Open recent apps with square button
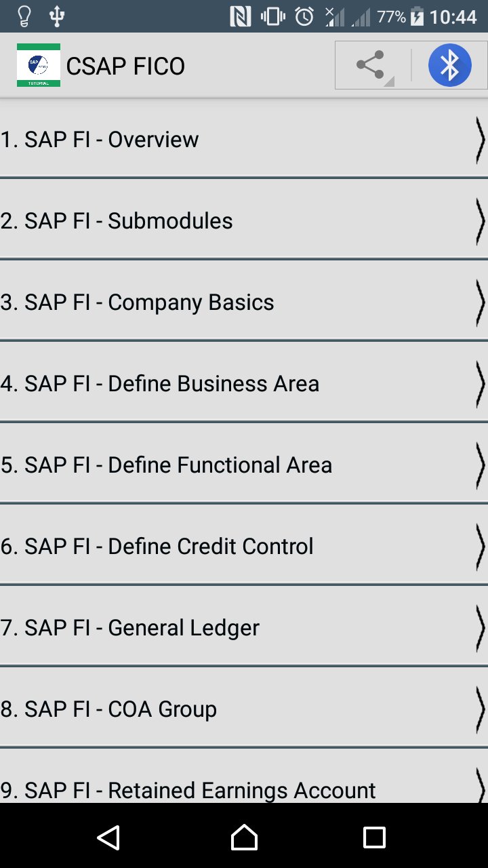The image size is (488, 868). [374, 837]
